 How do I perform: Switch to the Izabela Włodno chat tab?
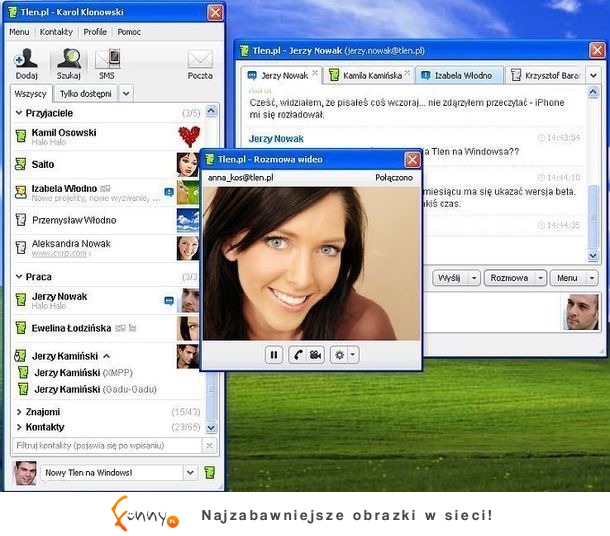[x=459, y=75]
